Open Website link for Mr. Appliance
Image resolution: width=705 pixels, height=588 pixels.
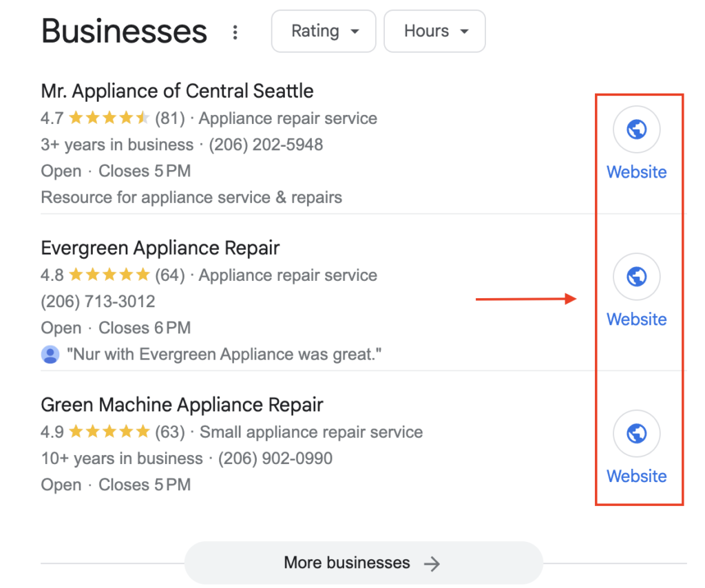click(636, 171)
